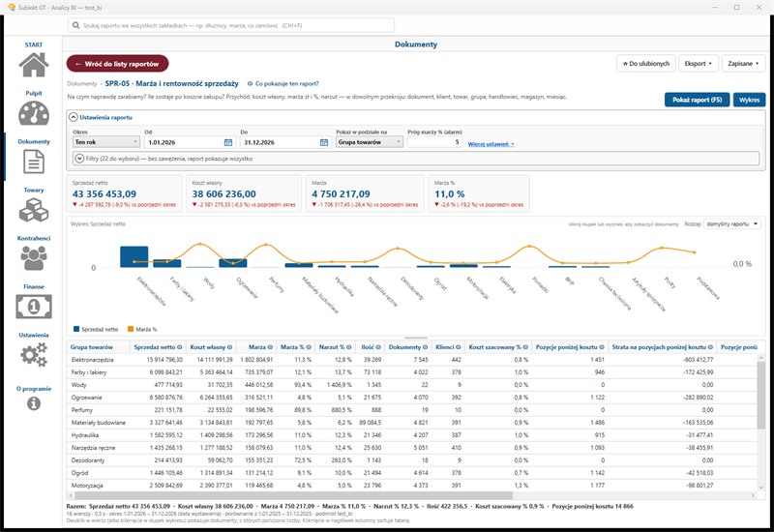Click info icon next to Koszt własny header
774x532 pixels.
coord(230,347)
